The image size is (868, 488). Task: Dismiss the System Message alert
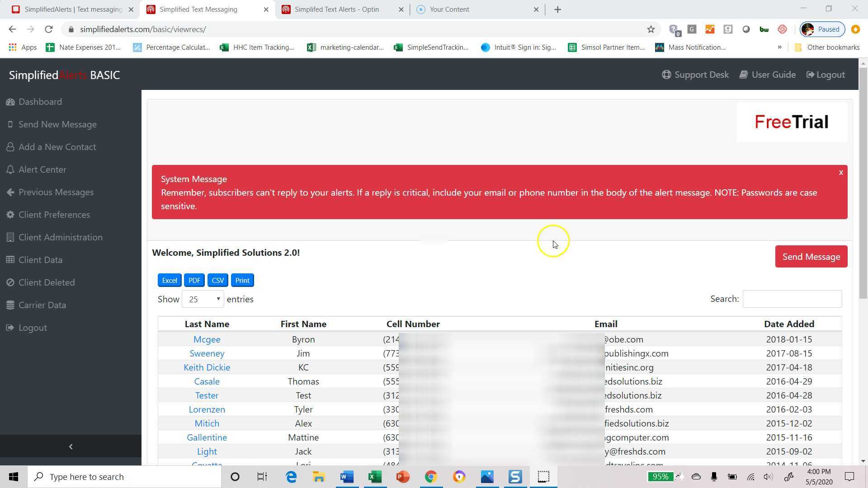pos(841,172)
